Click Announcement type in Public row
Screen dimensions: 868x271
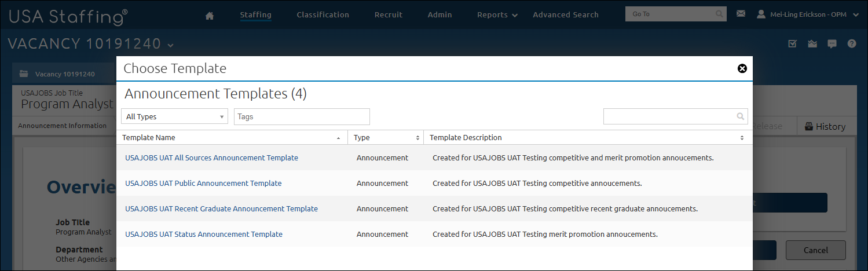(x=382, y=183)
